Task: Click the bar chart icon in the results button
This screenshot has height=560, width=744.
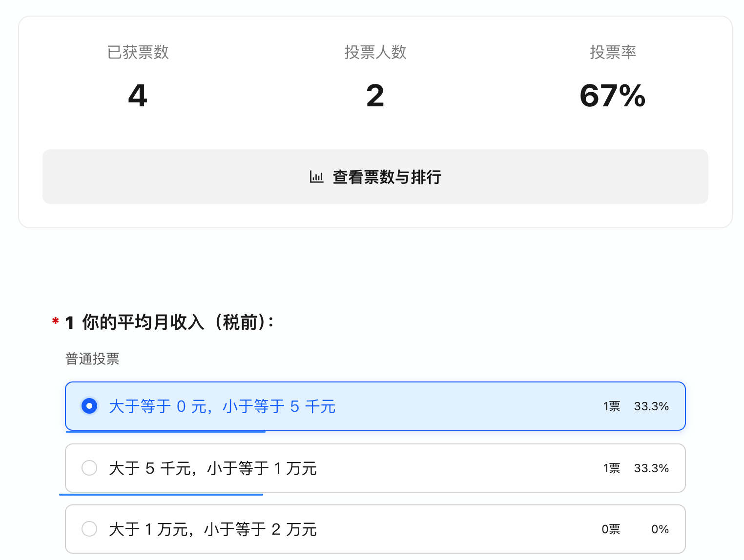Action: (x=317, y=177)
